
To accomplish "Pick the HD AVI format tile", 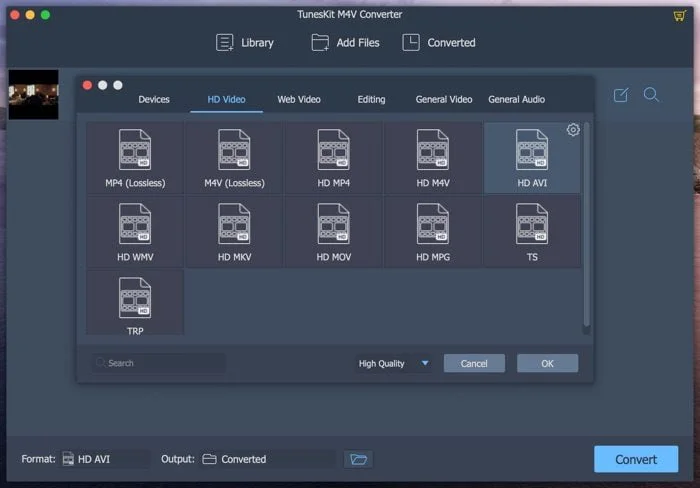I will 532,158.
